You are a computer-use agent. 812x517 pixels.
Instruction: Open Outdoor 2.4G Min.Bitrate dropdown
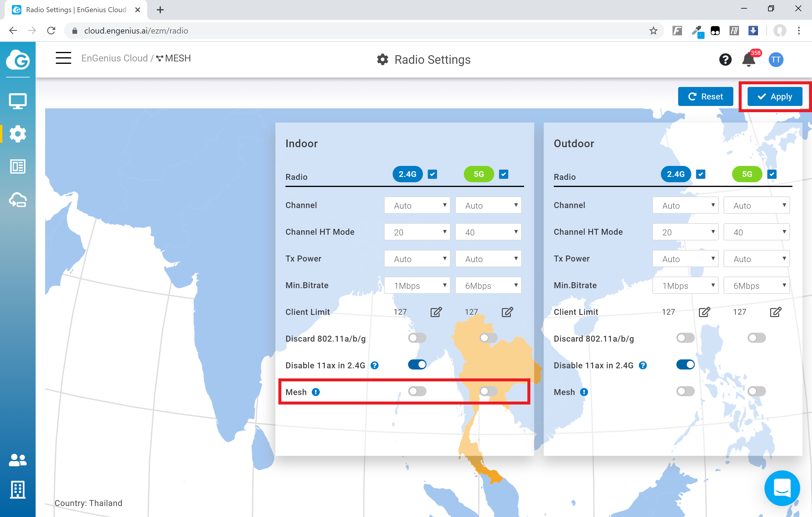click(685, 285)
